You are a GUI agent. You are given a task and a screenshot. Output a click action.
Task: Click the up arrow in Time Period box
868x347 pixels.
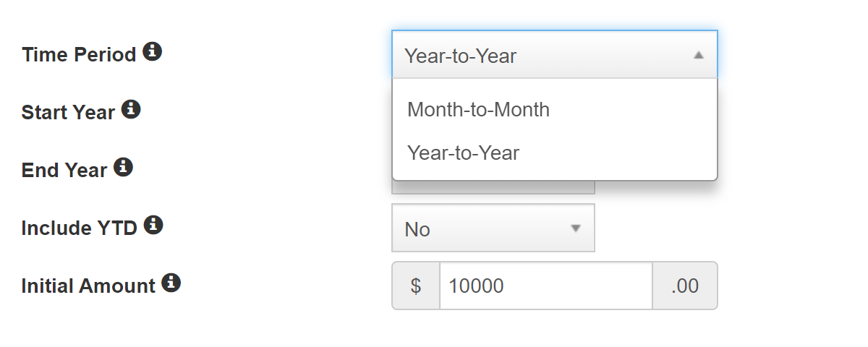[698, 55]
